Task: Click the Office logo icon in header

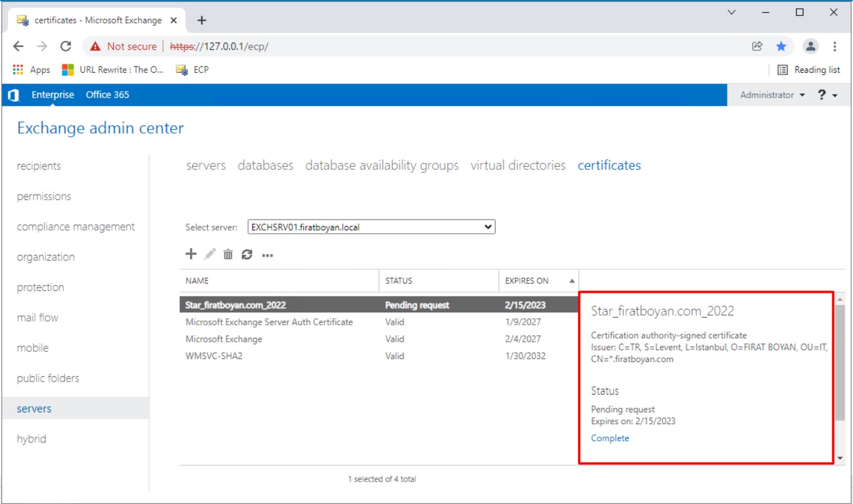Action: [x=14, y=95]
